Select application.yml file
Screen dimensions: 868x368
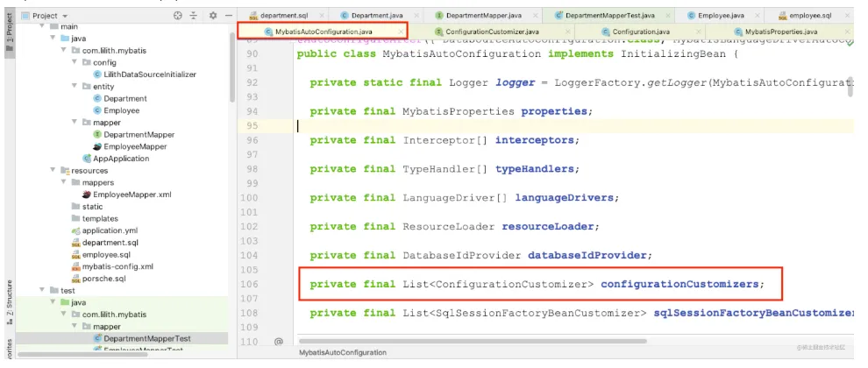click(110, 230)
